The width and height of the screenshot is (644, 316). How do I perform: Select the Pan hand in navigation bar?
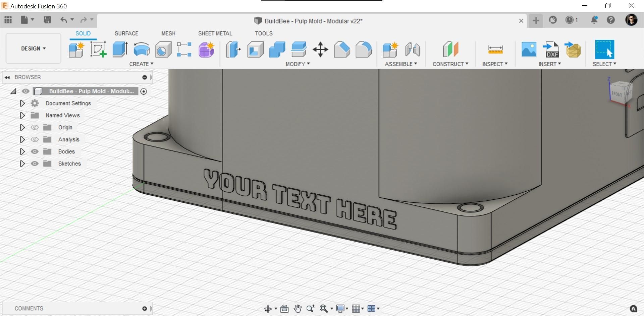coord(298,308)
